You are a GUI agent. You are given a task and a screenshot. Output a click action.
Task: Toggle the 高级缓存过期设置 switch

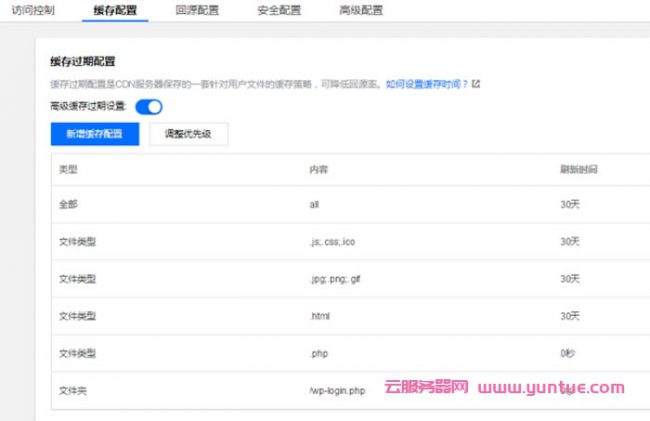(148, 106)
